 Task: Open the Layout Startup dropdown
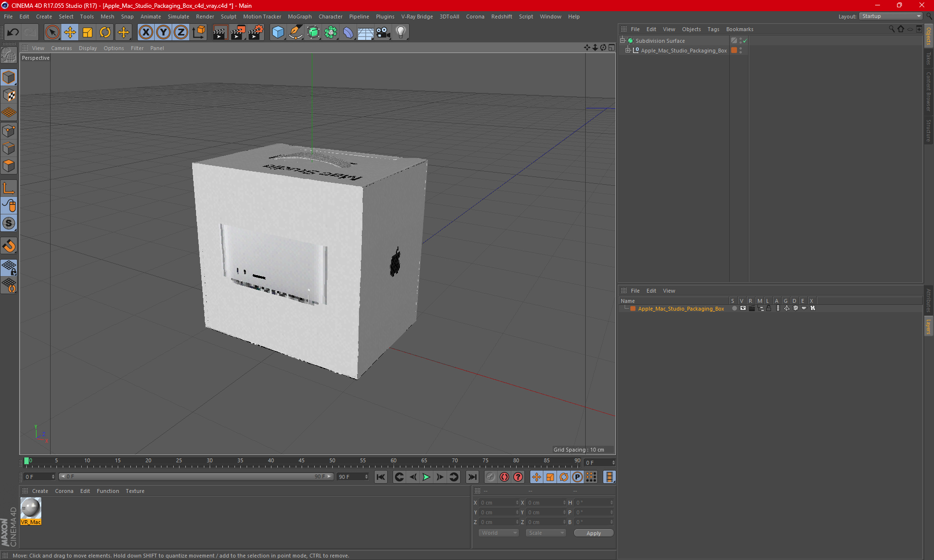coord(891,16)
